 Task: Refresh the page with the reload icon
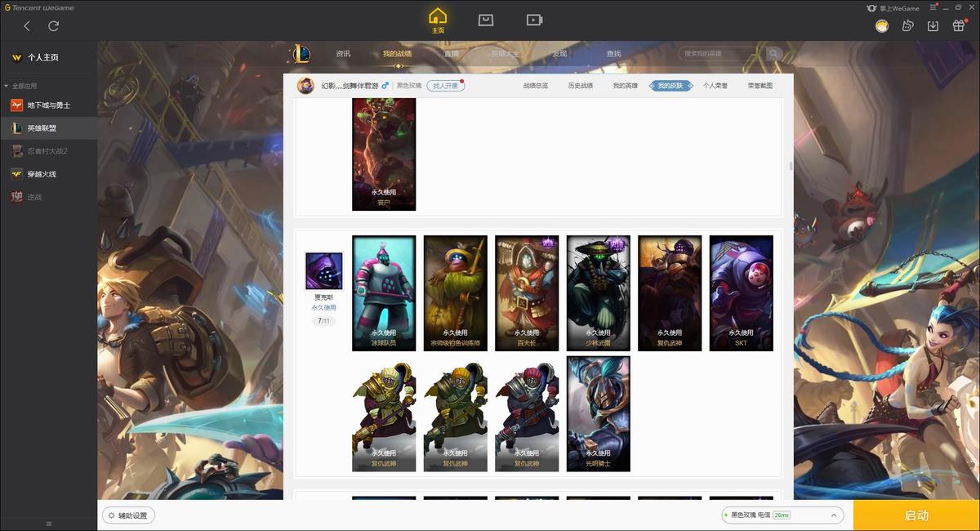click(54, 26)
